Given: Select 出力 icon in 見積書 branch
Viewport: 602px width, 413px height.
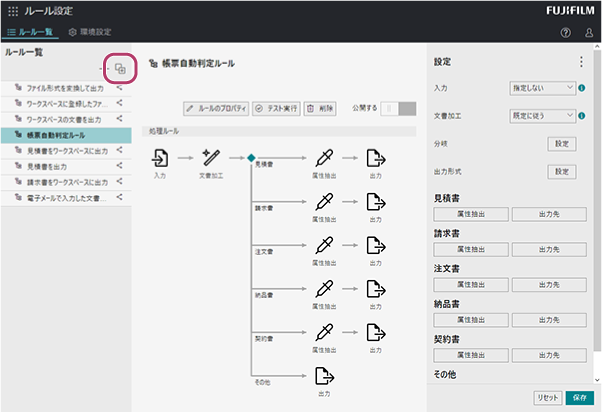Looking at the screenshot, I should click(376, 158).
